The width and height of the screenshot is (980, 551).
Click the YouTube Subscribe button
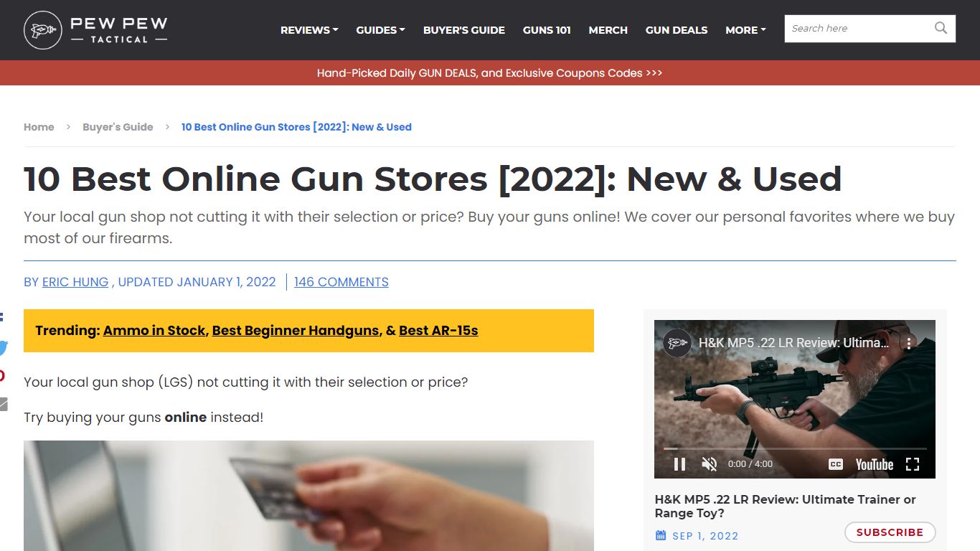[x=890, y=532]
